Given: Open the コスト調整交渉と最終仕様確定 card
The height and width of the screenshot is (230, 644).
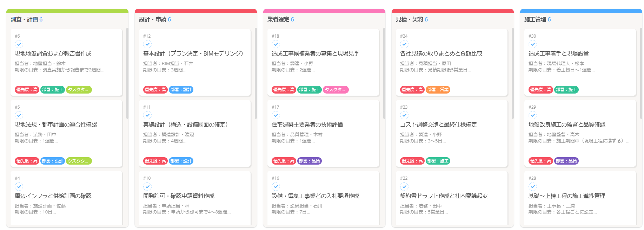Looking at the screenshot, I should click(x=438, y=124).
